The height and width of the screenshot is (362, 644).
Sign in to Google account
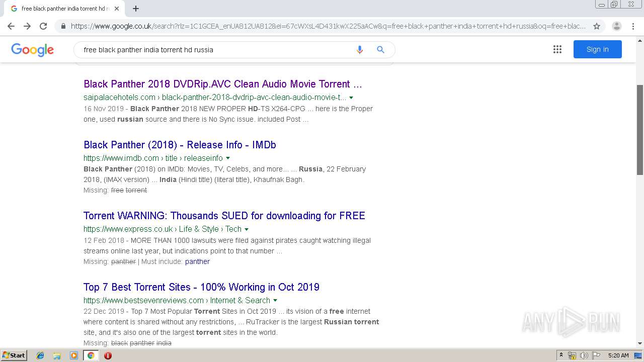[x=597, y=49]
